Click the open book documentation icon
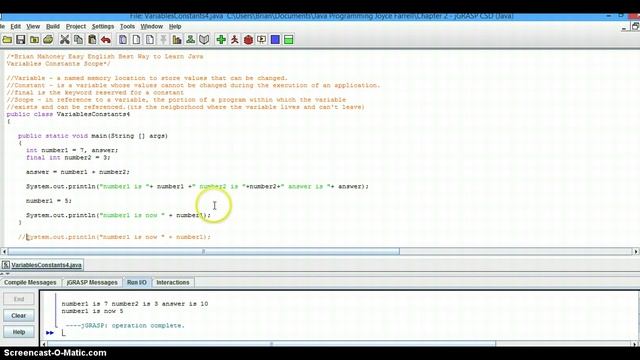Screen dimensions: 640x360 pos(204,40)
